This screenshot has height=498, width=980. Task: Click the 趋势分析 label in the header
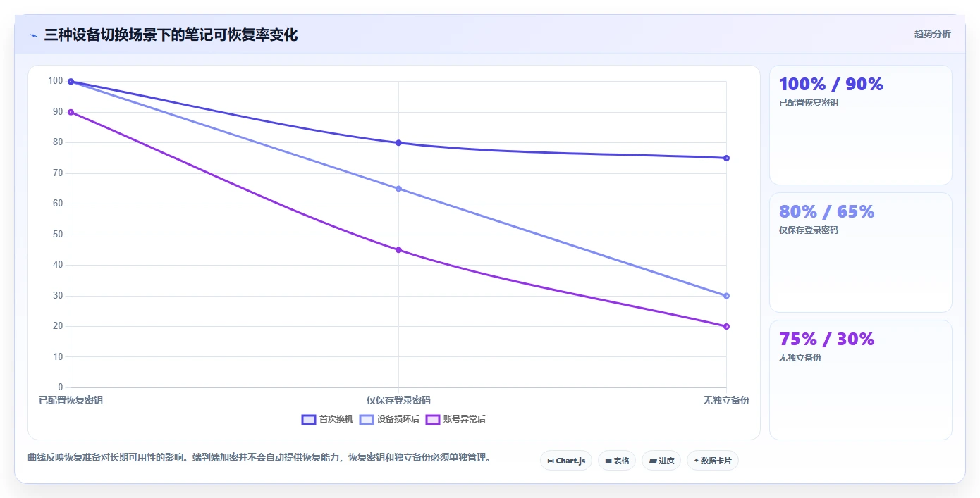932,34
